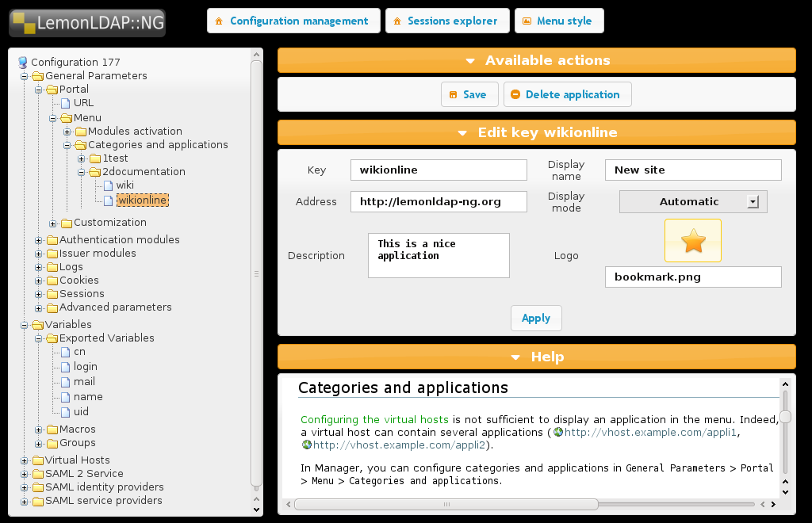This screenshot has height=523, width=812.
Task: Open vhost.example.com/appli1 link
Action: tap(650, 433)
